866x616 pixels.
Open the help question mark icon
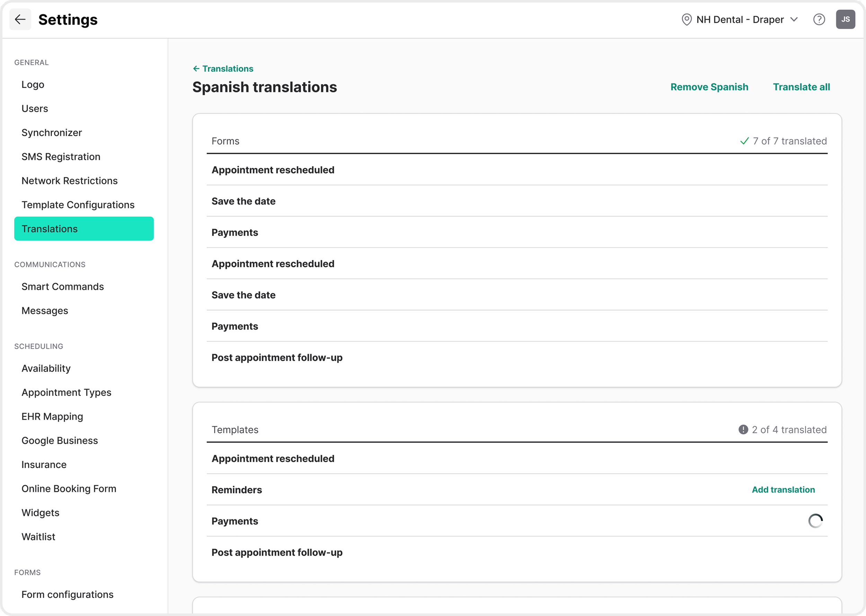pyautogui.click(x=819, y=19)
